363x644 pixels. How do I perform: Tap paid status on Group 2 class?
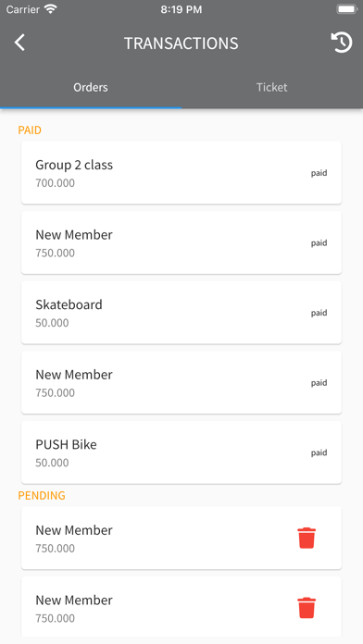point(319,173)
